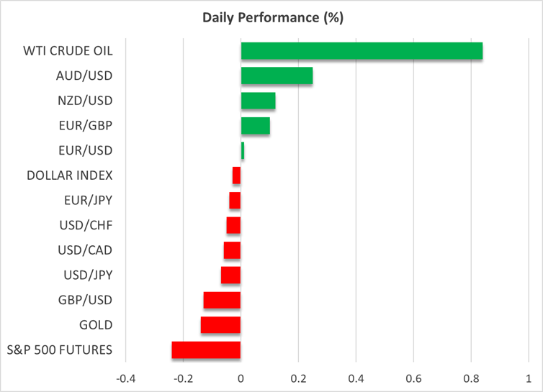Select the -0.4 axis tick label

[x=126, y=378]
